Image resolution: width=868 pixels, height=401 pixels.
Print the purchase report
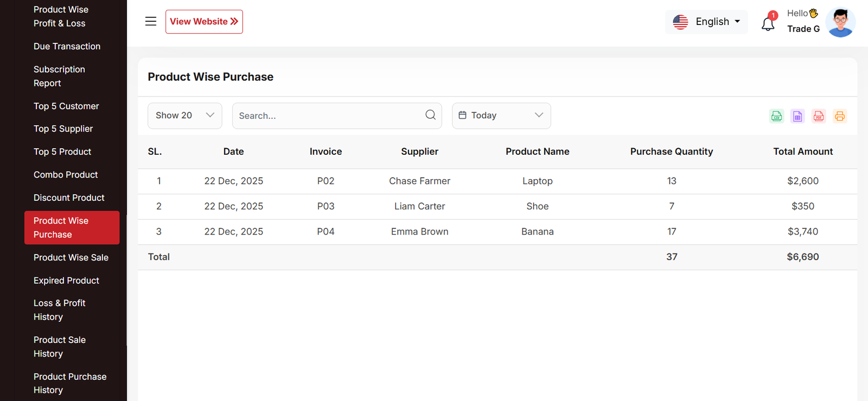click(840, 116)
